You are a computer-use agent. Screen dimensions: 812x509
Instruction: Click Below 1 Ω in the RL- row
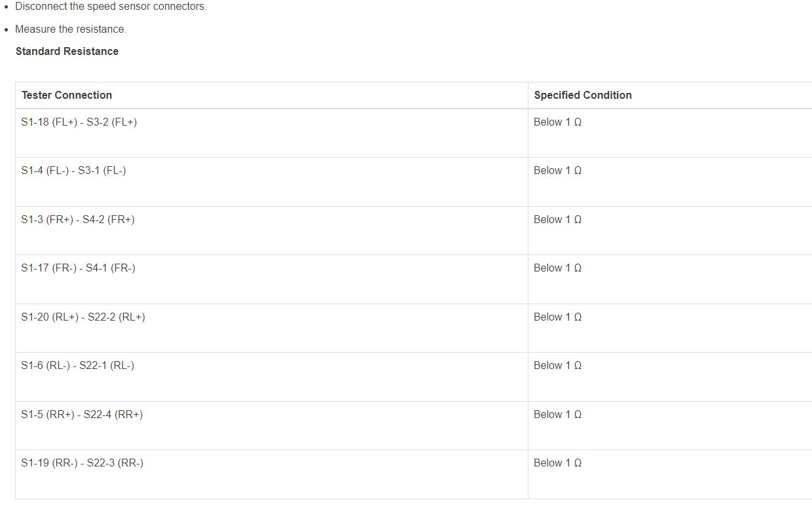[x=557, y=366]
